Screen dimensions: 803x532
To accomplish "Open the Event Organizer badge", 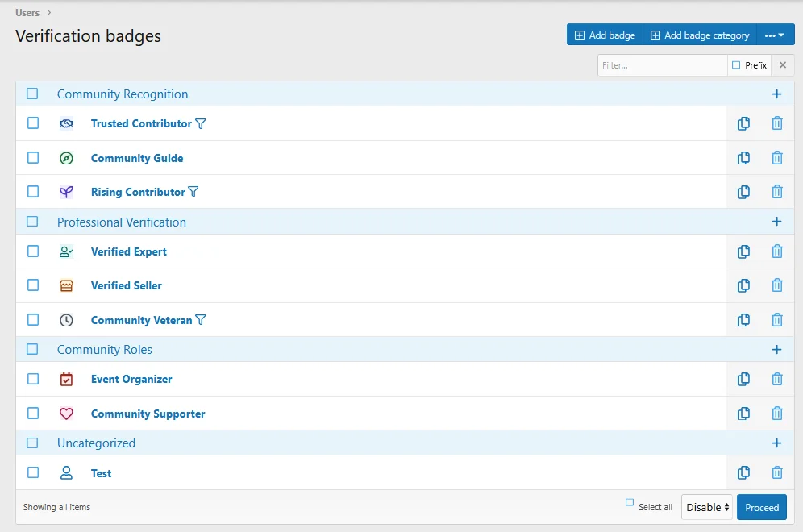I will (131, 380).
